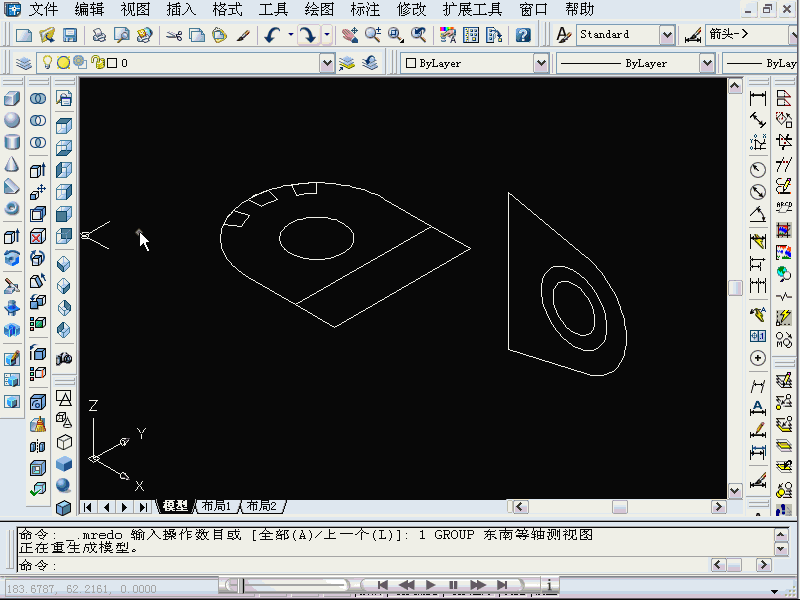Select the Cylinder solid tool

point(12,143)
